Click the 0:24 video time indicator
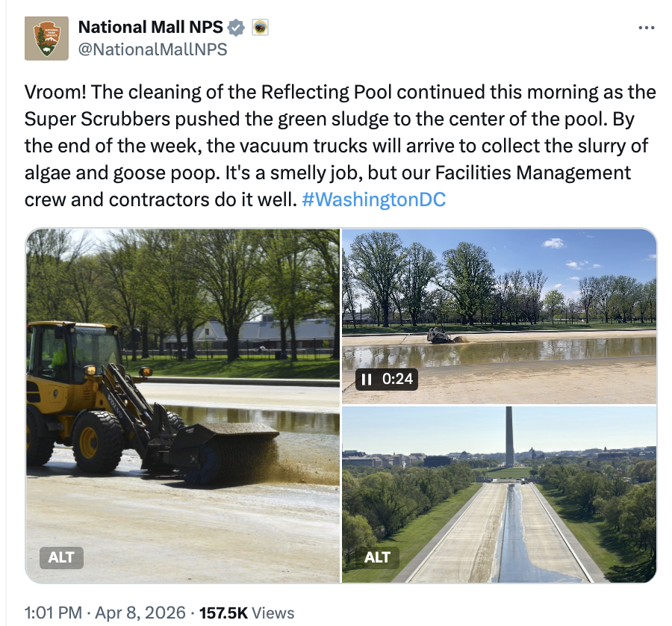The height and width of the screenshot is (626, 672). pos(397,379)
